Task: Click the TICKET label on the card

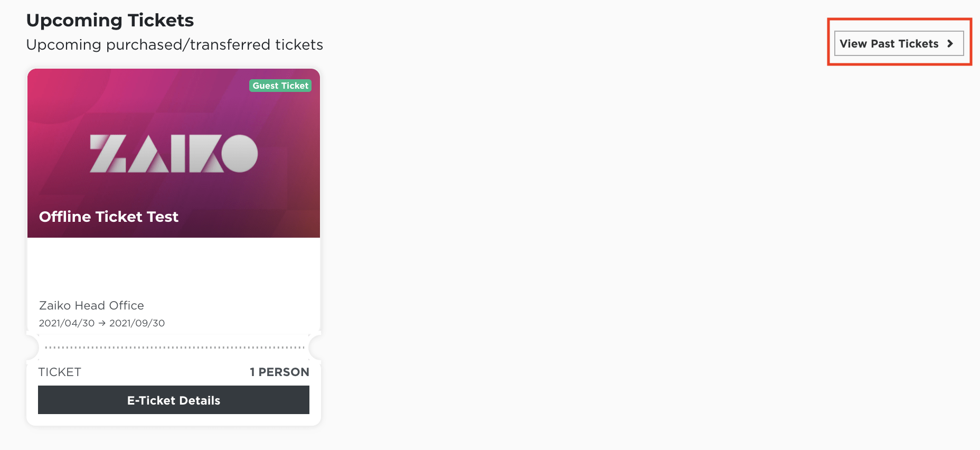Action: [x=60, y=372]
